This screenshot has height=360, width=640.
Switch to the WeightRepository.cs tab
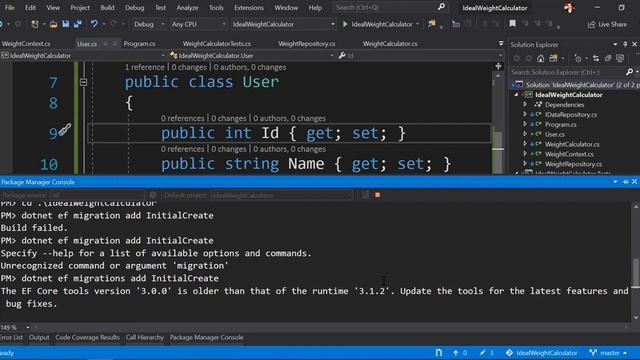(x=307, y=44)
